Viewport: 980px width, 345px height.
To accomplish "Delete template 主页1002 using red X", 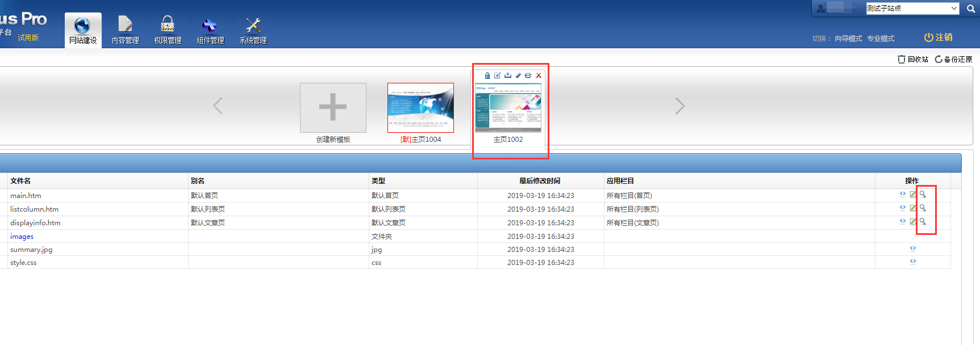I will [x=539, y=75].
